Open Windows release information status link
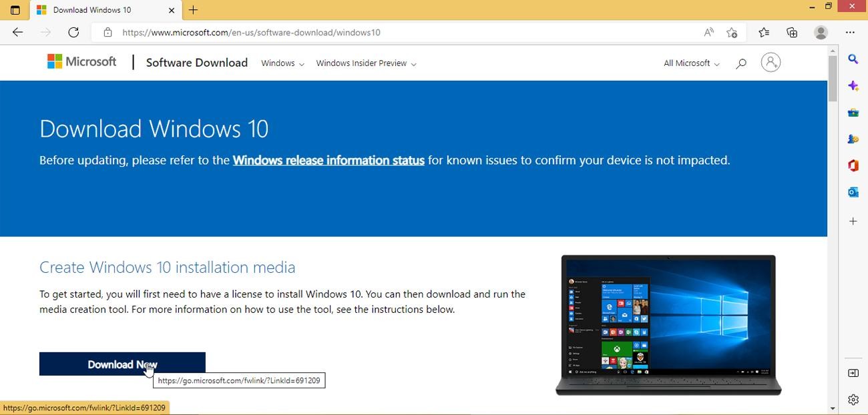868x415 pixels. pos(329,160)
